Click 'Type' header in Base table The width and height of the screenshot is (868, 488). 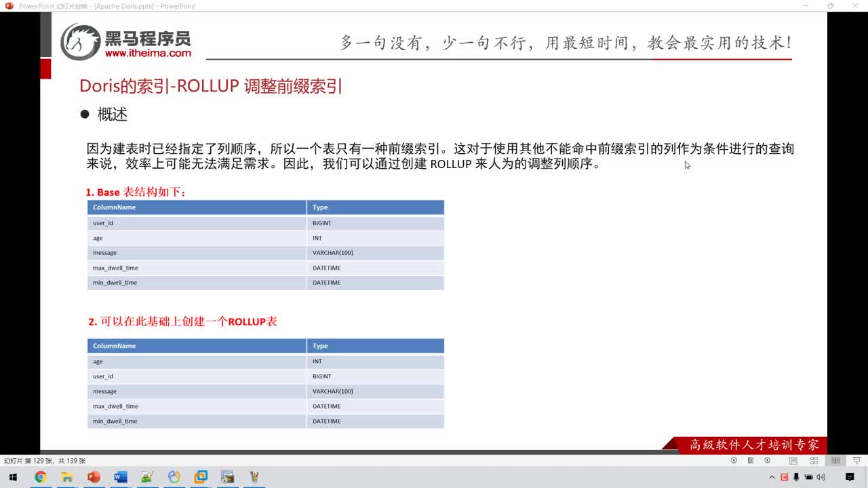(x=376, y=207)
